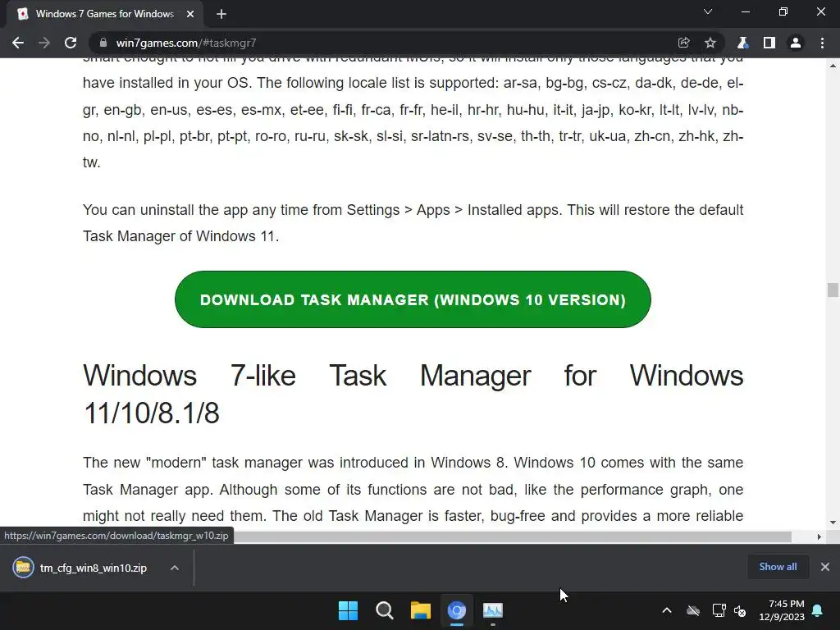Minimize the Chrome window
Image resolution: width=840 pixels, height=630 pixels.
tap(745, 11)
